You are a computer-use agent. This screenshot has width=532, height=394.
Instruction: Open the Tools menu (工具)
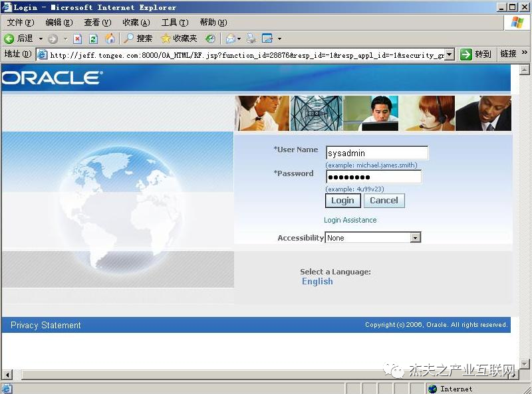point(175,23)
